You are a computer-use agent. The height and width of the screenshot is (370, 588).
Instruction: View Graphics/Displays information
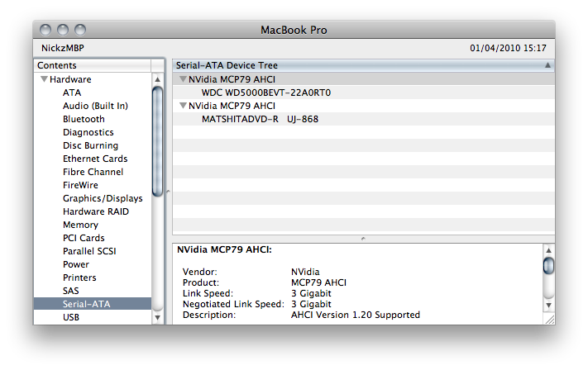click(x=103, y=198)
